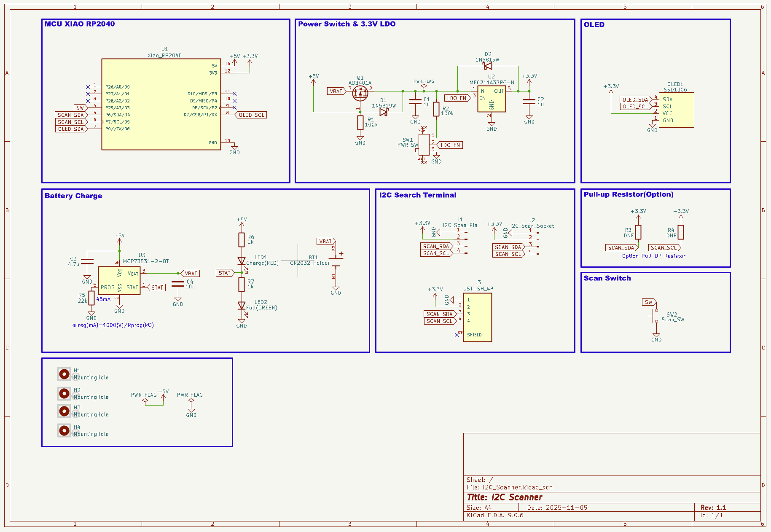The width and height of the screenshot is (771, 532).
Task: Select the OLED_SCL label at U1 pin 8
Action: click(x=251, y=115)
